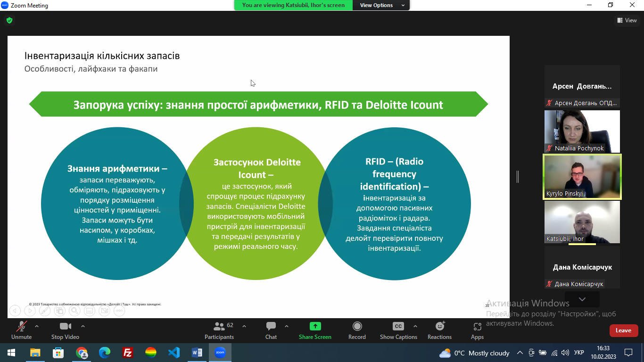Open the Reactions menu

pos(440,330)
